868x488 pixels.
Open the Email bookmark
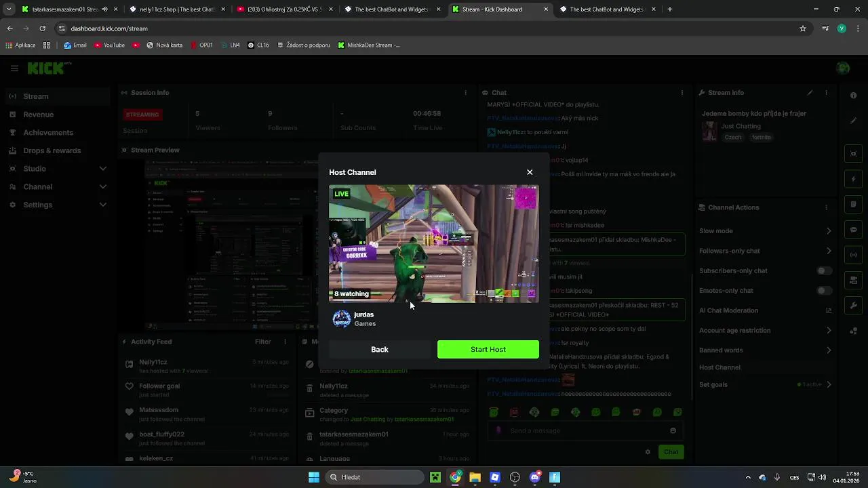[x=75, y=45]
